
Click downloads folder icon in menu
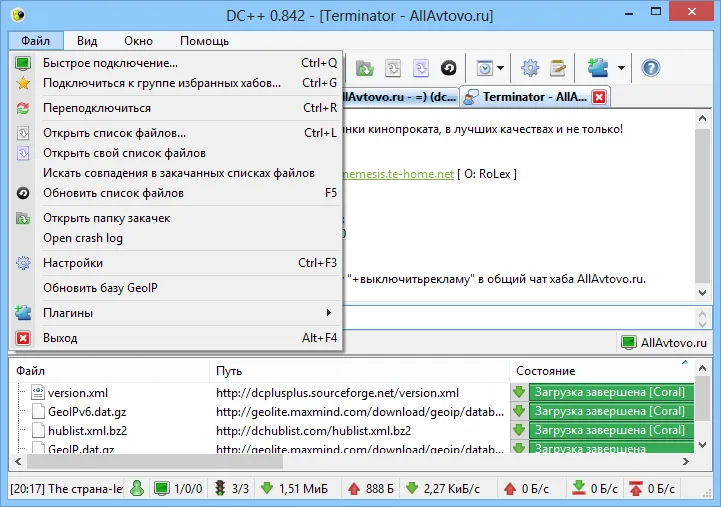pyautogui.click(x=23, y=218)
